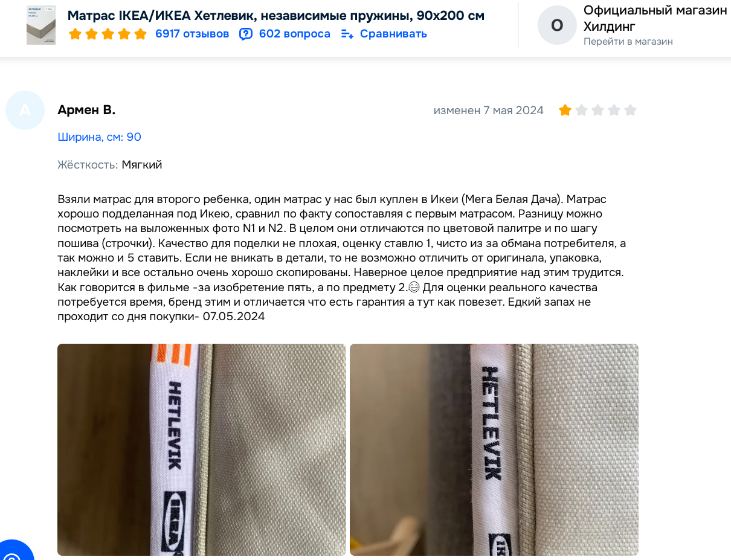Click reviewer avatar circle with letter A
731x560 pixels.
tap(25, 111)
